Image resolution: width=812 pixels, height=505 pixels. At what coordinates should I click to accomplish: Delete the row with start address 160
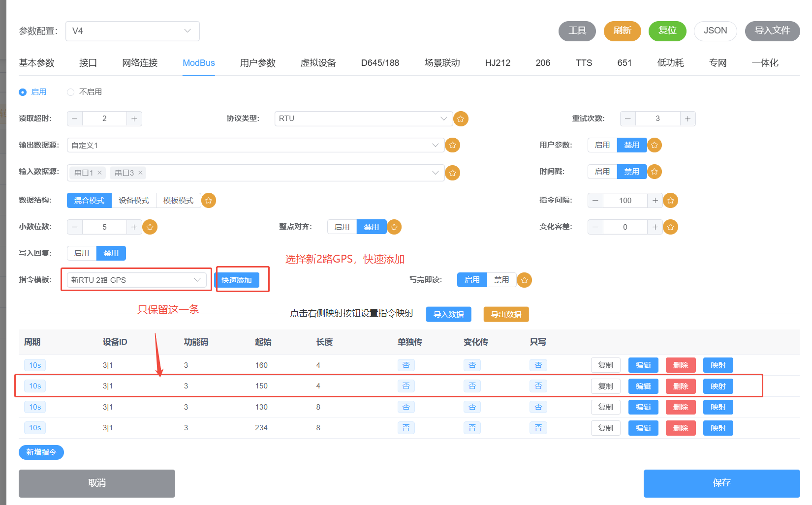[680, 365]
